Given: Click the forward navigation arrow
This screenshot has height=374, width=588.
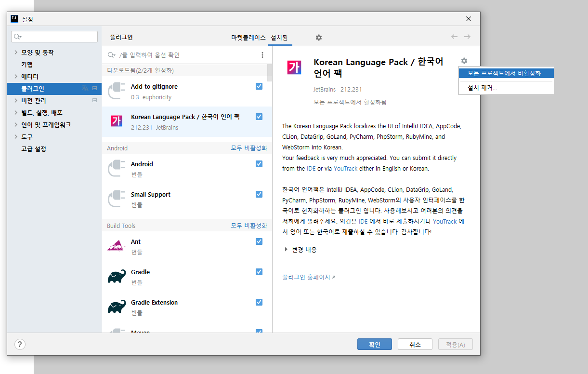Looking at the screenshot, I should pyautogui.click(x=467, y=37).
